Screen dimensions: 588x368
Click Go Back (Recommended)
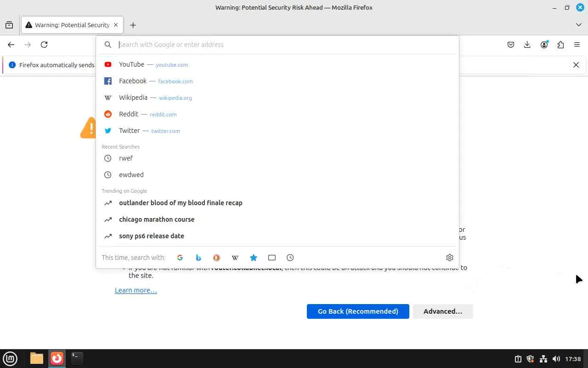[x=358, y=311]
